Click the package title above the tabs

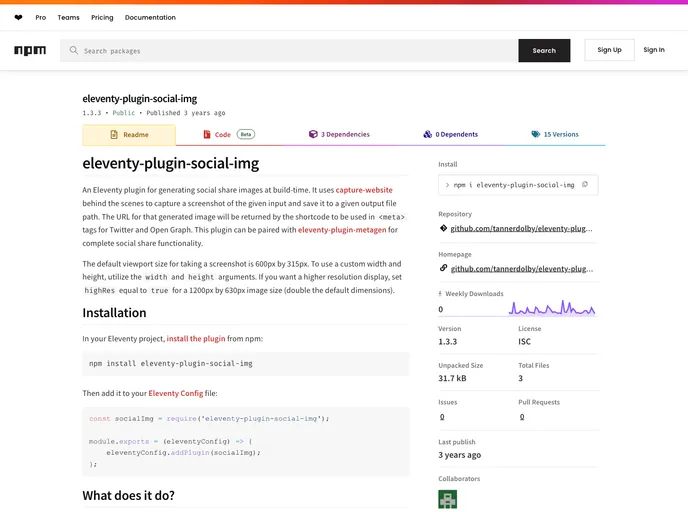(140, 99)
